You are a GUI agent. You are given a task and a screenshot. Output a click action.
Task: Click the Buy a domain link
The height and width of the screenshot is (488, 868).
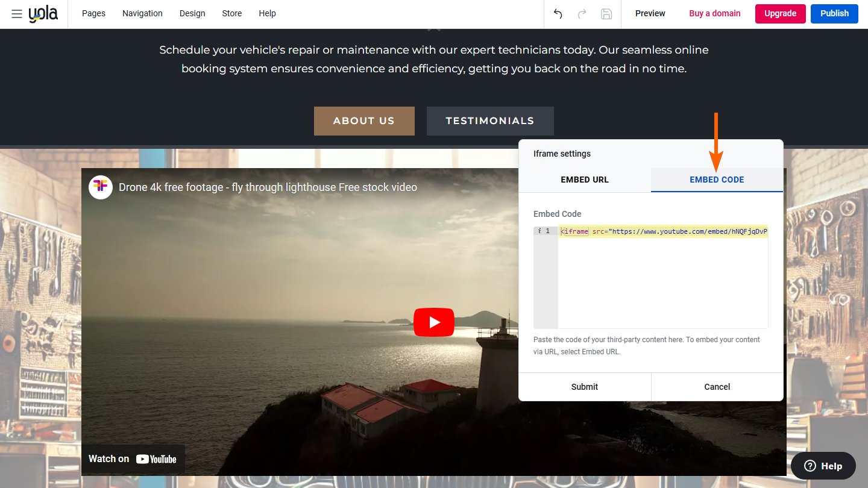(x=714, y=13)
